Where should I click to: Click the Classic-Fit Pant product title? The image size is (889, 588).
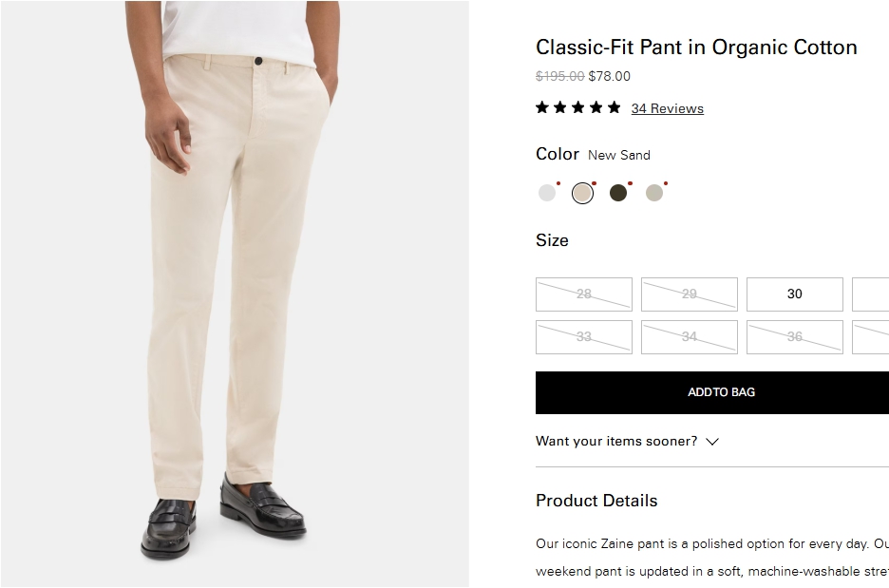click(x=696, y=47)
